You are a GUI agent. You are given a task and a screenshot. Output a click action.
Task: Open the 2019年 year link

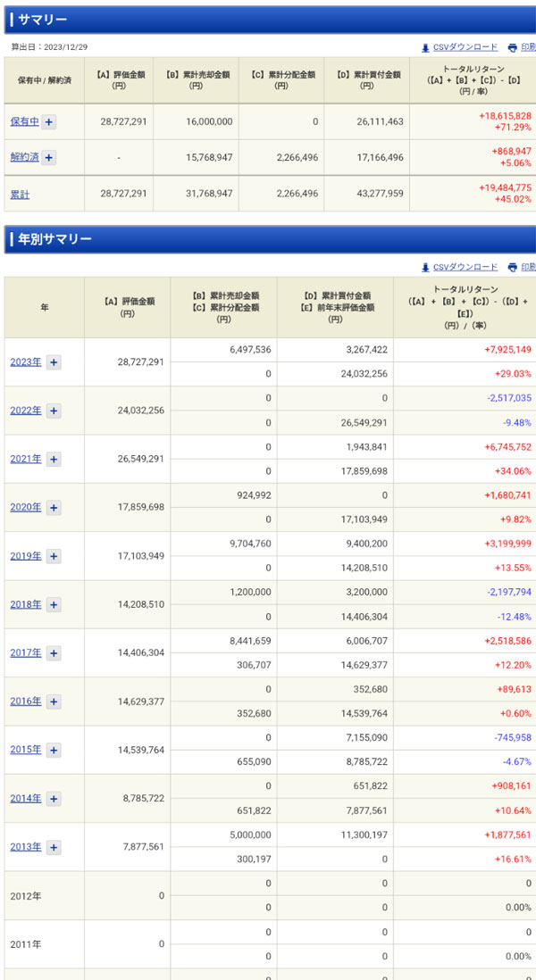tap(25, 556)
